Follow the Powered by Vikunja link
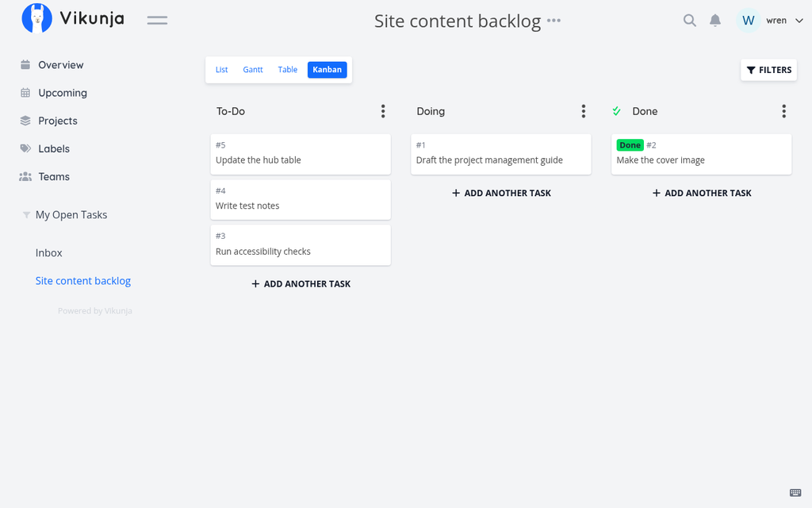Image resolution: width=812 pixels, height=508 pixels. coord(95,311)
